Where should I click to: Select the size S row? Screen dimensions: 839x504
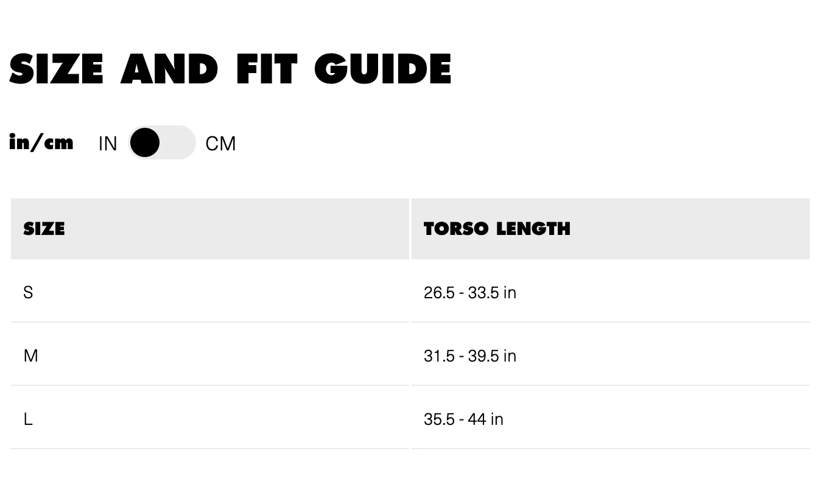pos(410,292)
